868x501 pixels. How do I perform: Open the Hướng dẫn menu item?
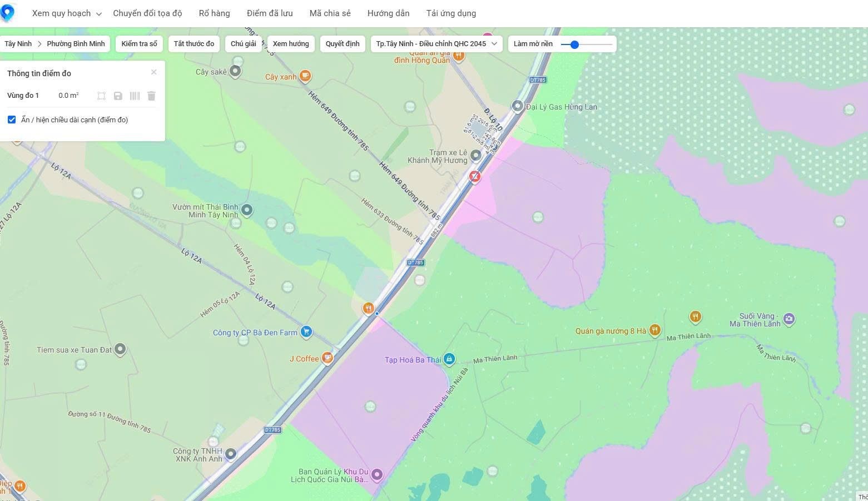[388, 13]
